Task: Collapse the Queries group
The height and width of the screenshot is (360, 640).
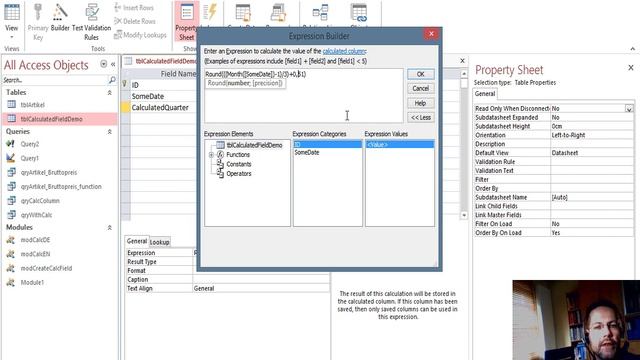Action: point(109,131)
